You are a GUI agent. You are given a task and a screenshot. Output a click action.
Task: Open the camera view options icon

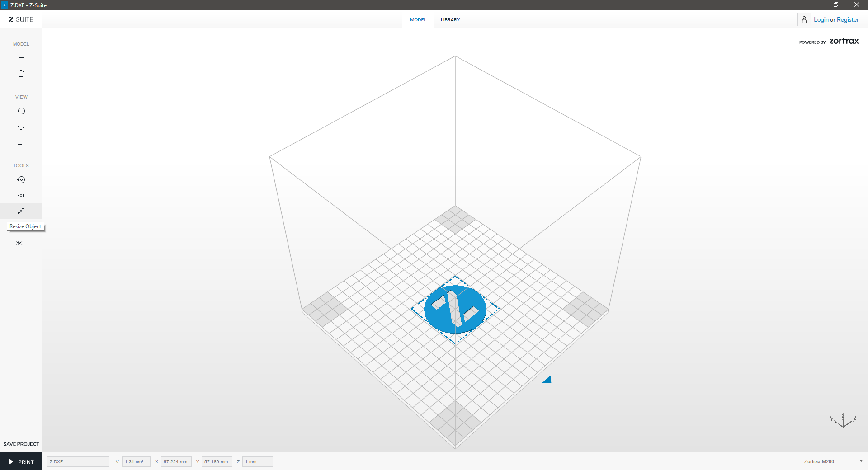click(21, 143)
